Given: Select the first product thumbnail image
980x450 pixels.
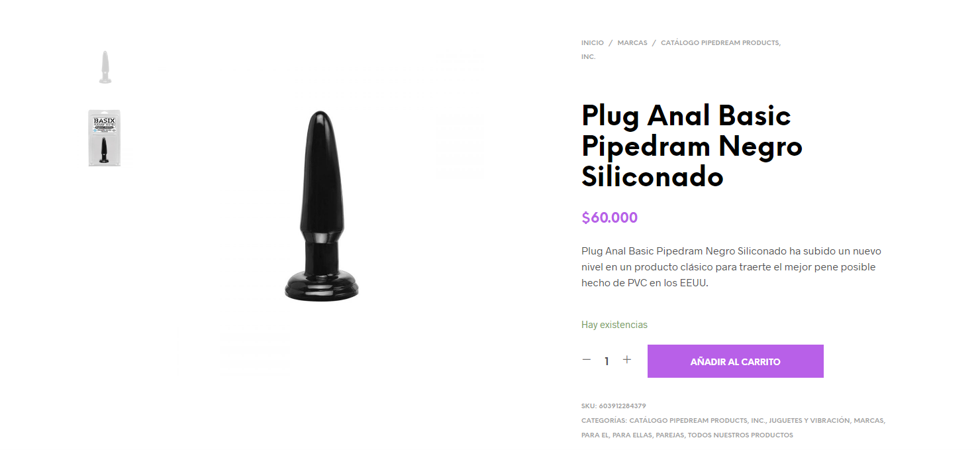Looking at the screenshot, I should click(x=105, y=67).
